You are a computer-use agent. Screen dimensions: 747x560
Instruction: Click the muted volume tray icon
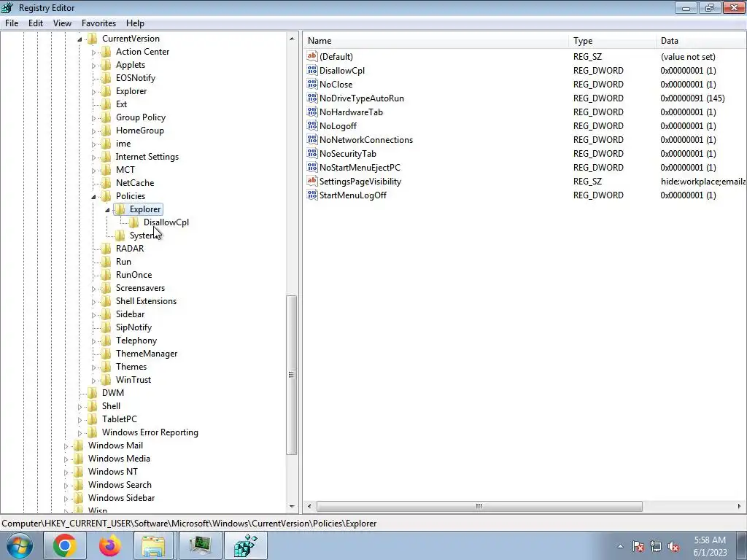pyautogui.click(x=673, y=546)
